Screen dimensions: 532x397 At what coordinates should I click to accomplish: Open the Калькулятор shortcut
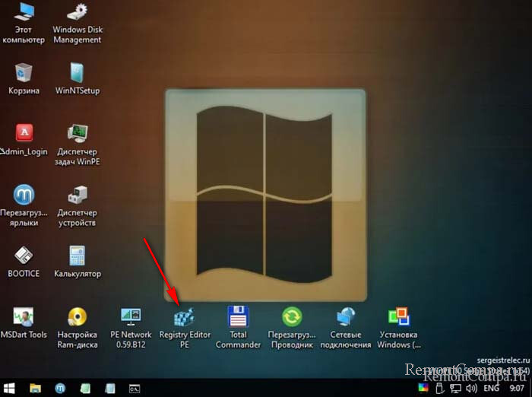(78, 262)
